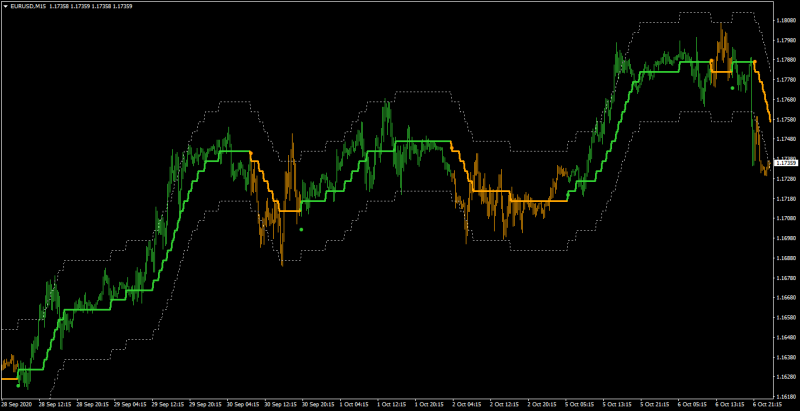This screenshot has height=411, width=800.
Task: Click the 1.16380 price label
Action: click(786, 356)
